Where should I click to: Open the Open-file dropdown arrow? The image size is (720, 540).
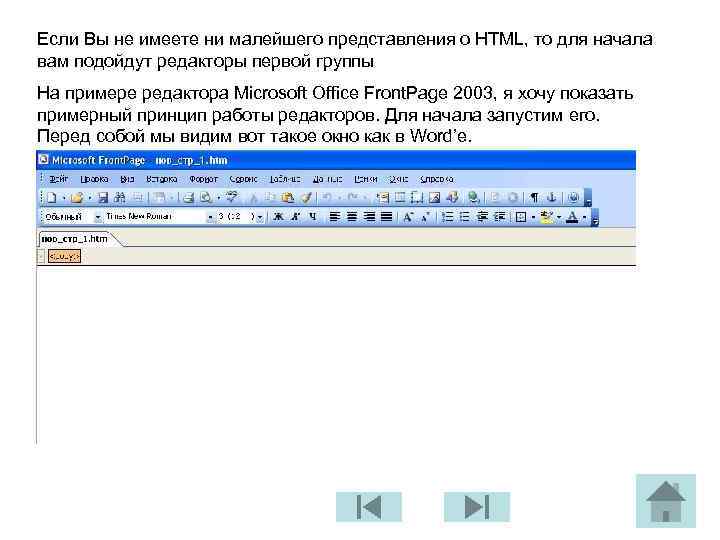[90, 198]
